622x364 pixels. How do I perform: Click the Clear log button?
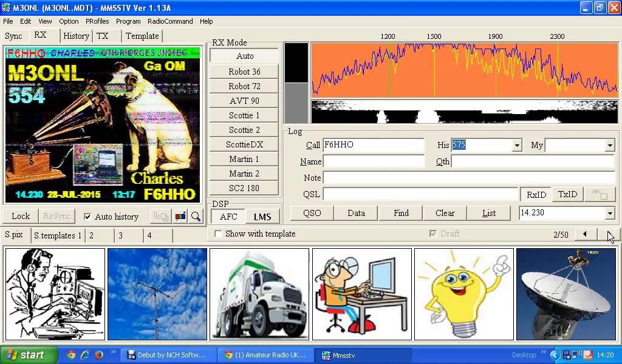445,213
